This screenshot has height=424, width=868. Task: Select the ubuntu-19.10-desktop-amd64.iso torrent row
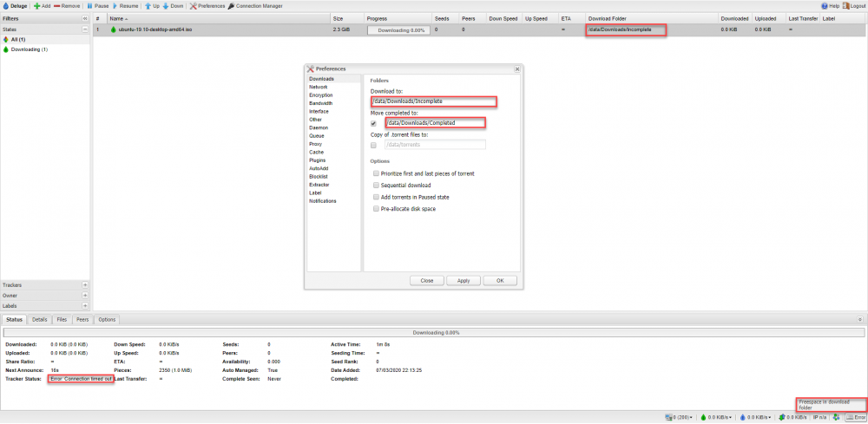click(x=479, y=29)
